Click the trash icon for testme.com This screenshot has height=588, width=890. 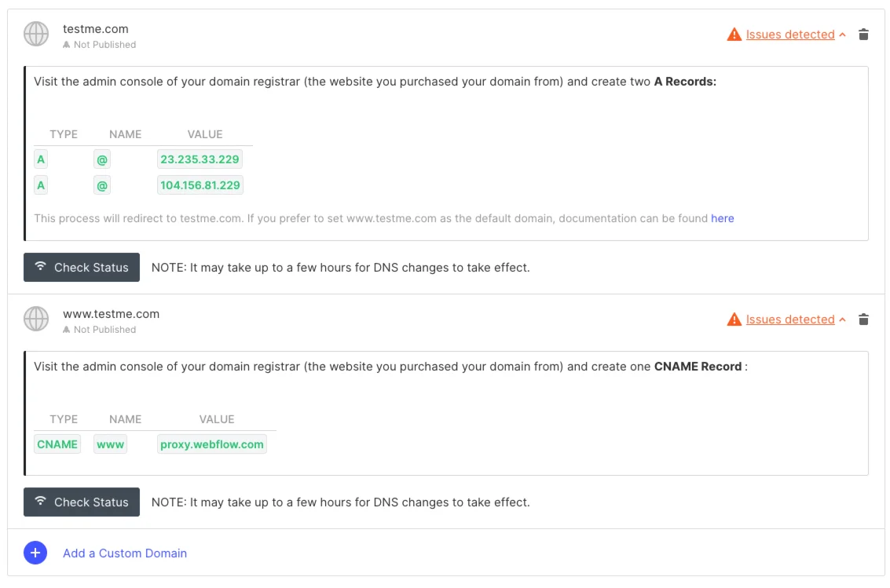(x=863, y=34)
